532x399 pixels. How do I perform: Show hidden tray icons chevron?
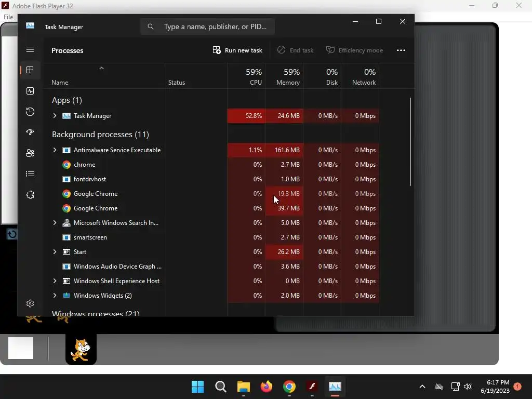[422, 387]
